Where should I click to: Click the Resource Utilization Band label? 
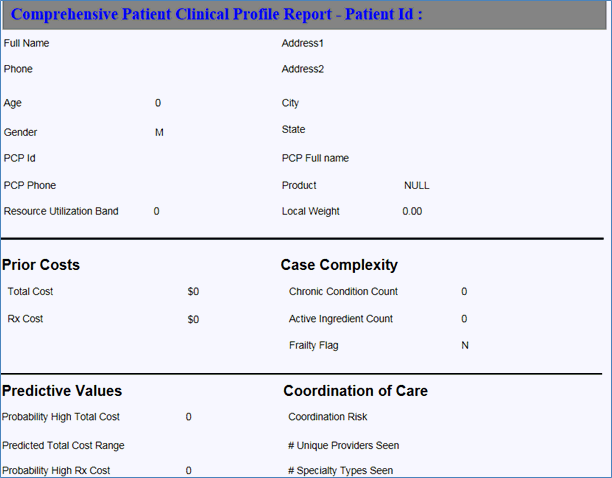[x=61, y=211]
